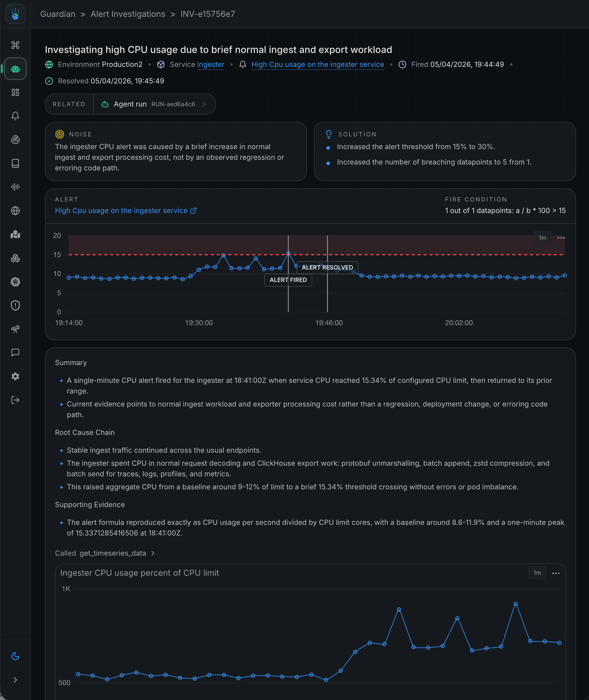Collapse the sidebar via the bottom chevron
Viewport: 589px width, 700px height.
[x=15, y=680]
